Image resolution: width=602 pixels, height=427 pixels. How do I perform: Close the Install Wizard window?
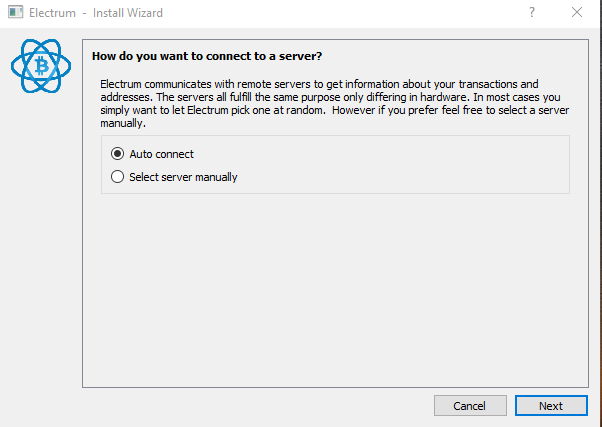tap(577, 12)
